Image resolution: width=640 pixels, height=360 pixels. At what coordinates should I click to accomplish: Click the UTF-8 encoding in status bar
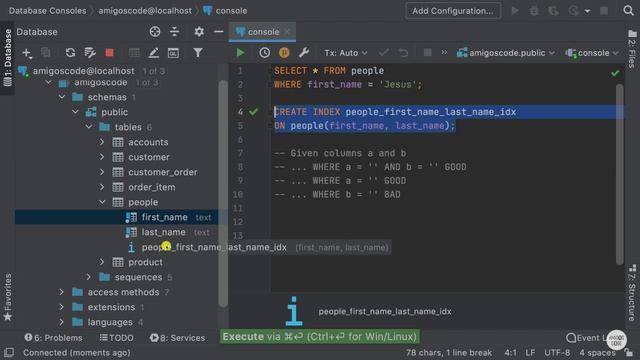557,353
